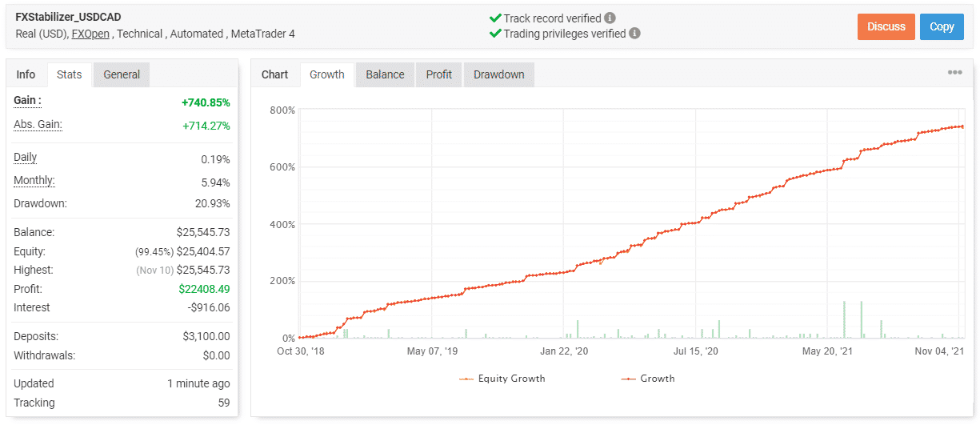
Task: Click the Updated 1 minute ago text
Action: click(x=198, y=383)
